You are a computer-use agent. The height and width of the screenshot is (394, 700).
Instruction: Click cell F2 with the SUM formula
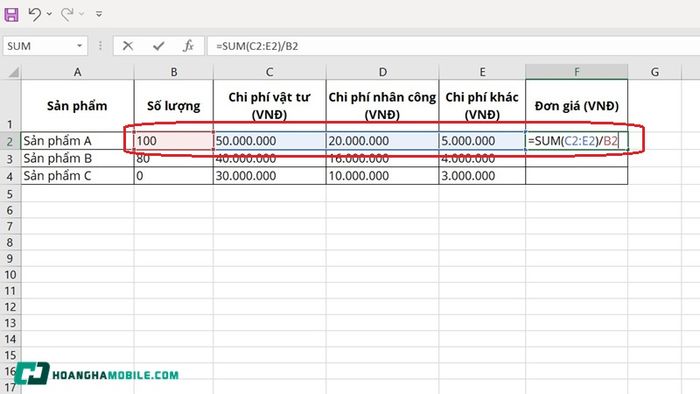point(577,141)
